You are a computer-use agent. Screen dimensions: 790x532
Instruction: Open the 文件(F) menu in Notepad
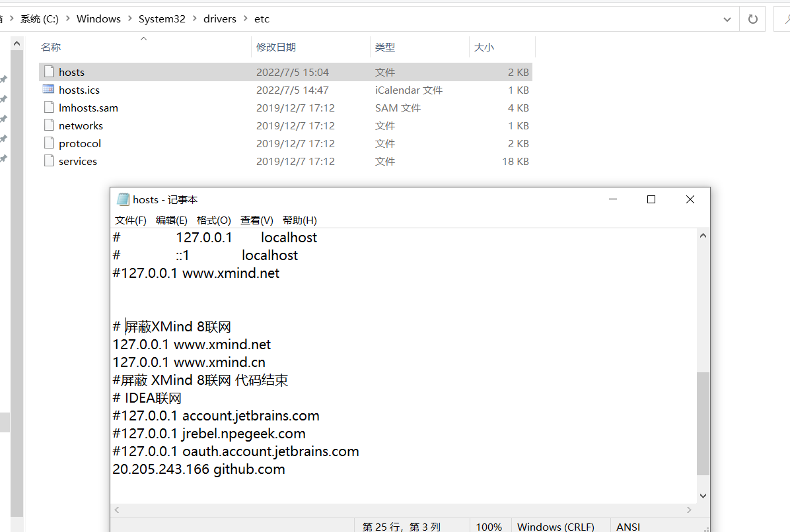[x=131, y=220]
